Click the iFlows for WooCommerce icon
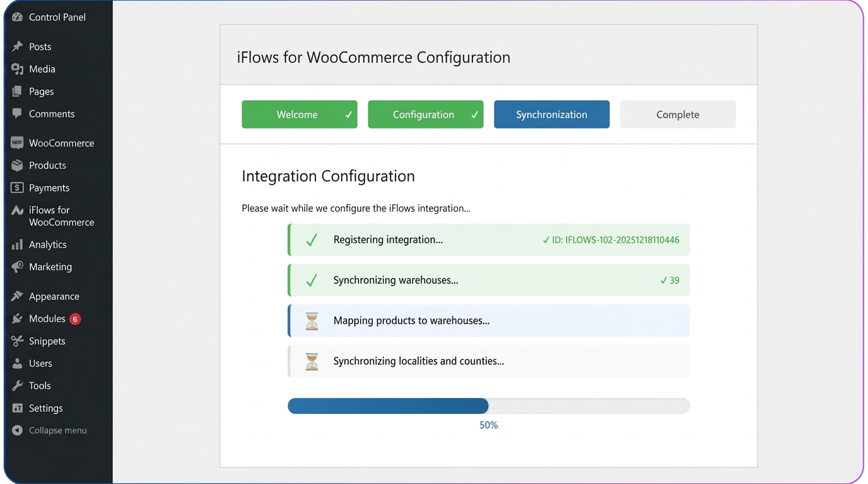Screen dimensions: 868x484 (17, 210)
